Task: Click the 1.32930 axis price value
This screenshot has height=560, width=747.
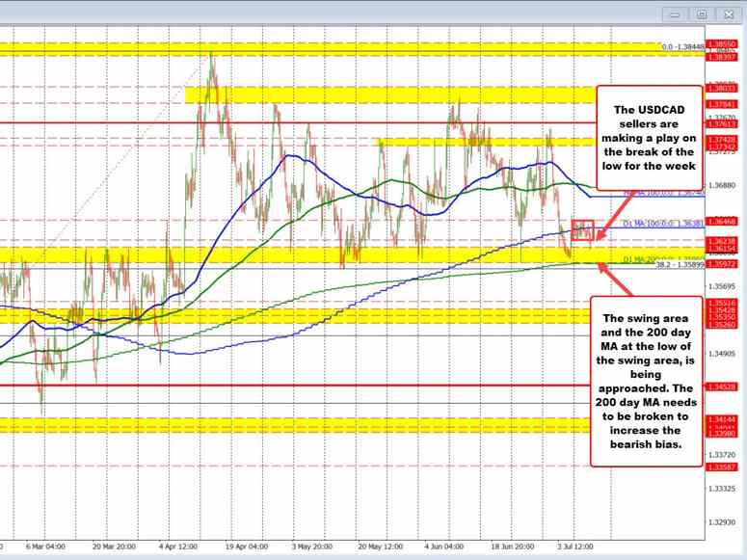Action: 723,522
